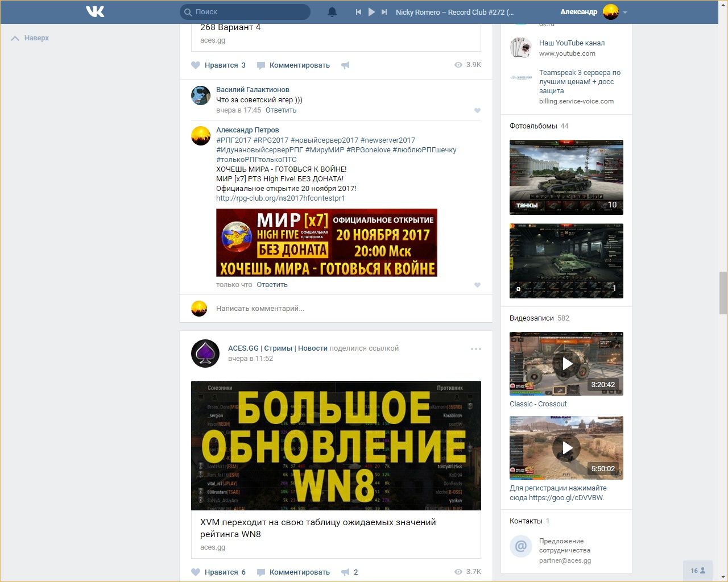728x582 pixels.
Task: Open the notifications bell
Action: click(x=332, y=12)
